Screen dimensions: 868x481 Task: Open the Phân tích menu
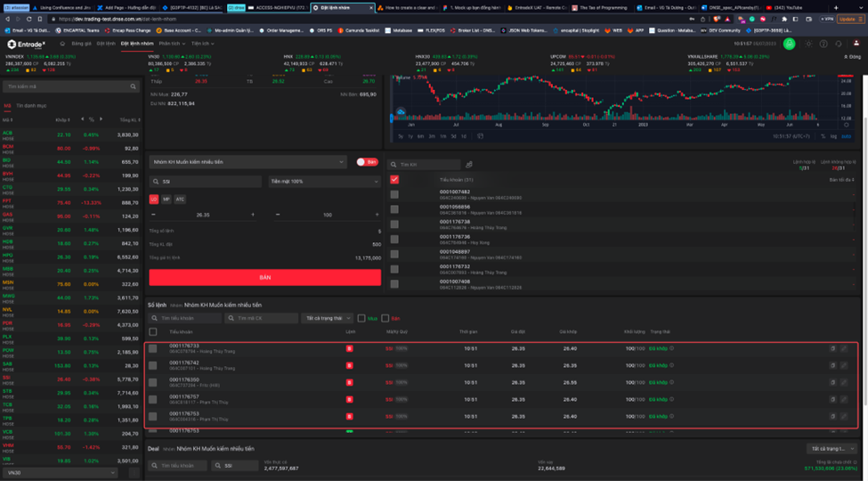pyautogui.click(x=170, y=43)
